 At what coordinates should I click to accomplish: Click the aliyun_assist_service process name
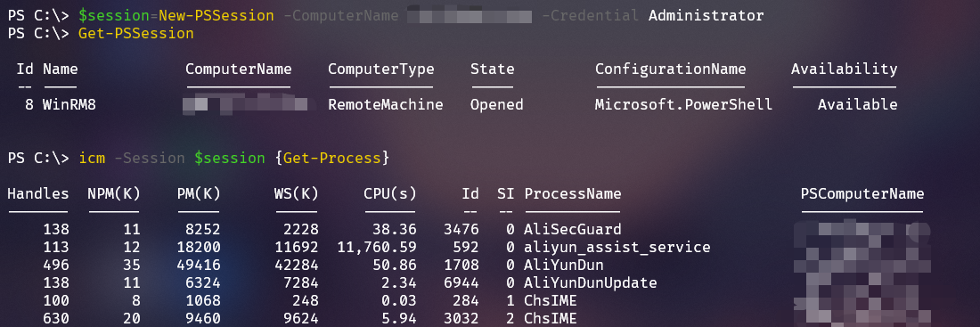(x=617, y=247)
